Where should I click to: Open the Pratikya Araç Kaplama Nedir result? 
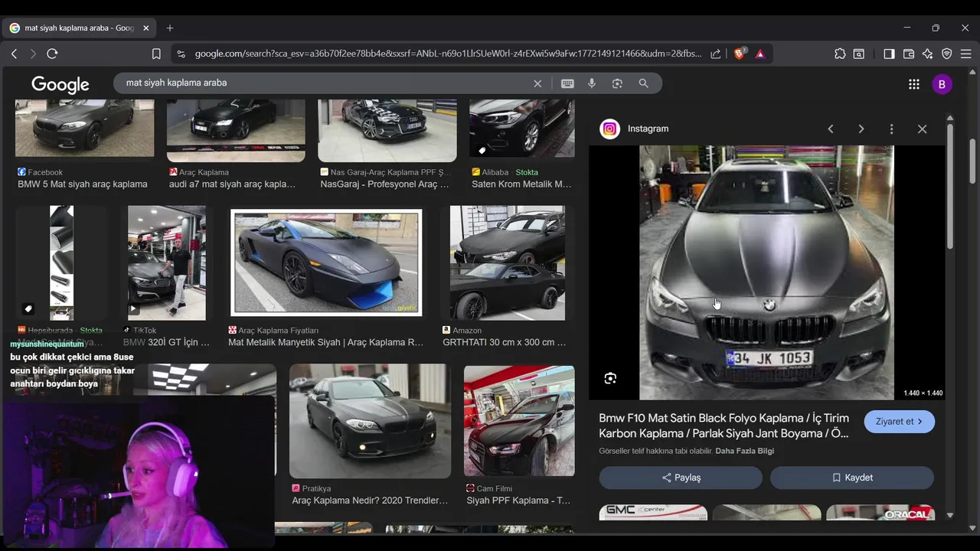370,422
